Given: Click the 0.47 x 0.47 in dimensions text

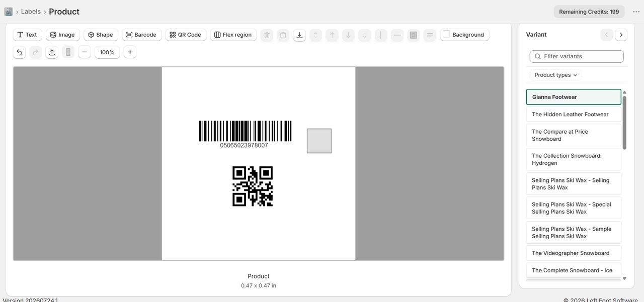Looking at the screenshot, I should pyautogui.click(x=259, y=285).
